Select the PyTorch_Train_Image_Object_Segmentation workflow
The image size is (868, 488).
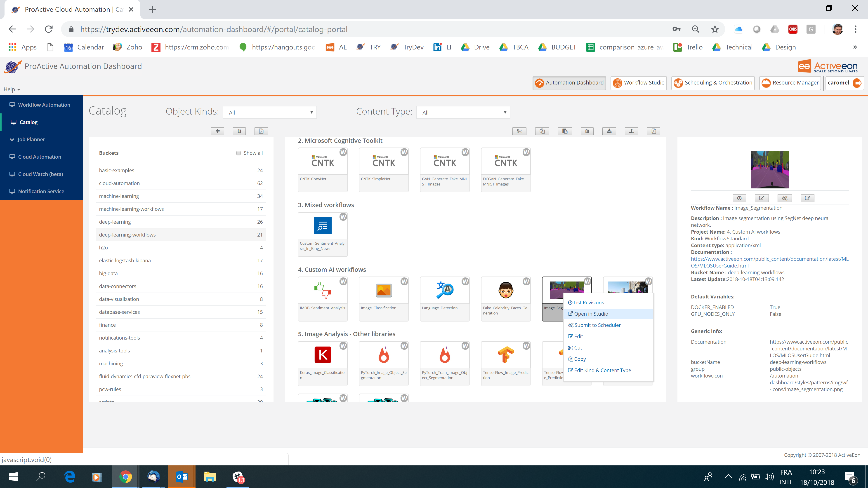(x=445, y=363)
